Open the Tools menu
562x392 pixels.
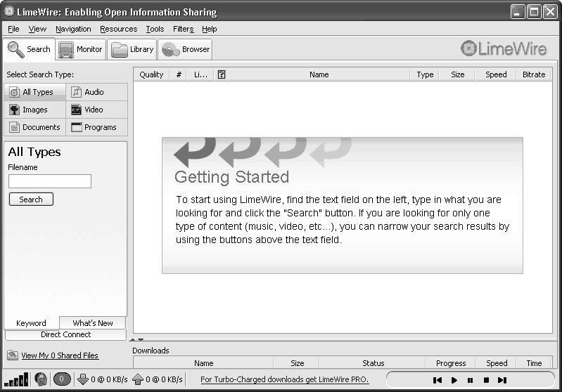[155, 29]
